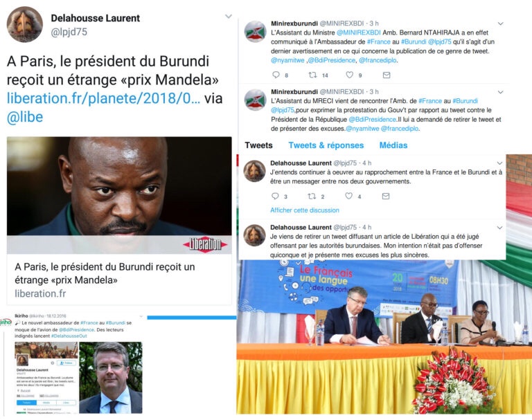This screenshot has height=420, width=532.
Task: Send first Minirexburundi tweet by direct message
Action: pos(387,75)
